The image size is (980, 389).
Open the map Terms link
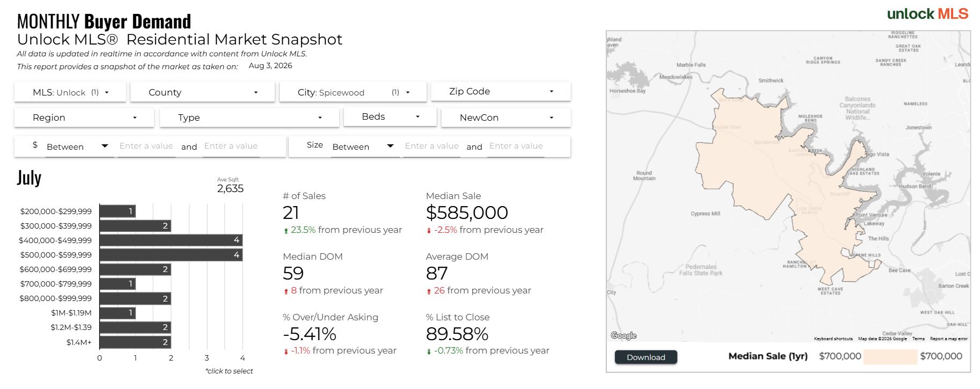point(918,339)
